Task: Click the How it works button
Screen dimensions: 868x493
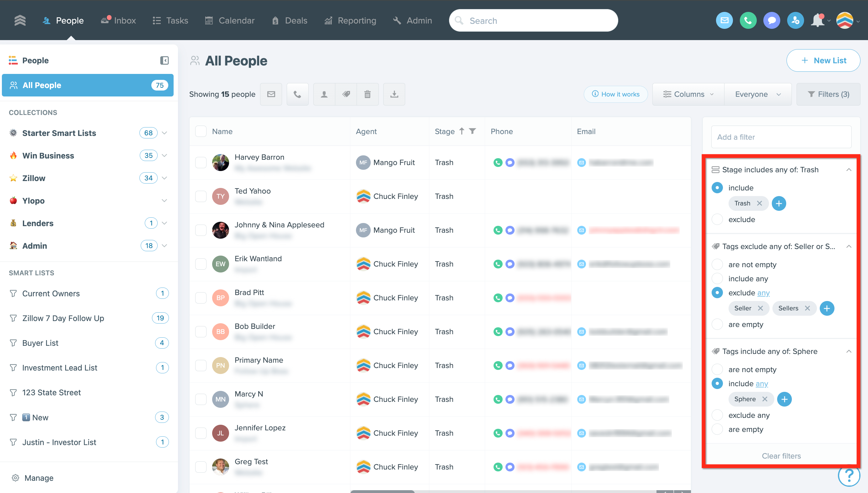Action: tap(616, 94)
